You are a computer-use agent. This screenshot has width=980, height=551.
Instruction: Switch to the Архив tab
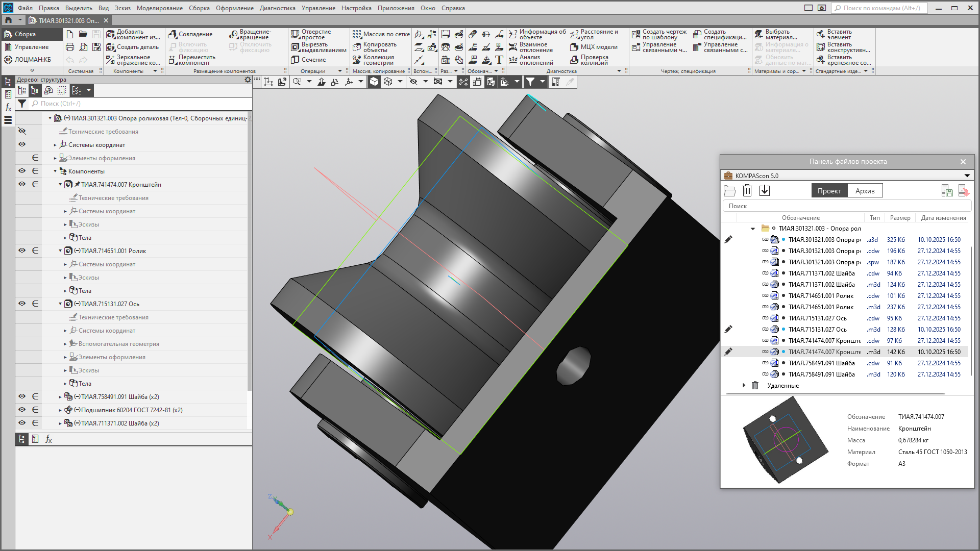[x=865, y=191]
